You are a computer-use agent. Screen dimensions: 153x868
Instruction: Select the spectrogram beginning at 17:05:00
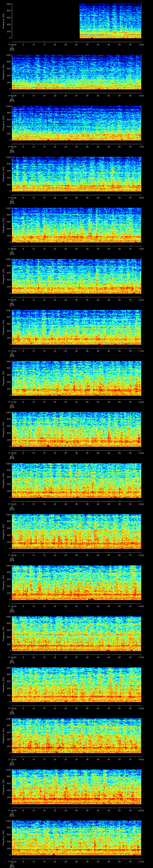tap(77, 72)
